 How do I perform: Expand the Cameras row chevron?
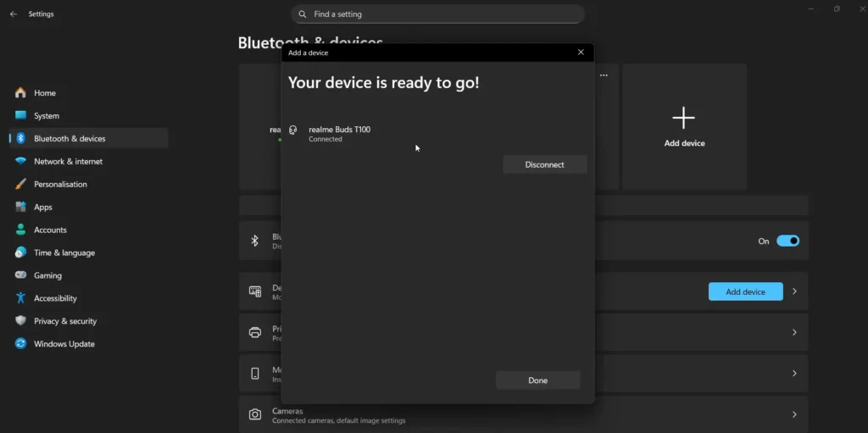pyautogui.click(x=794, y=414)
